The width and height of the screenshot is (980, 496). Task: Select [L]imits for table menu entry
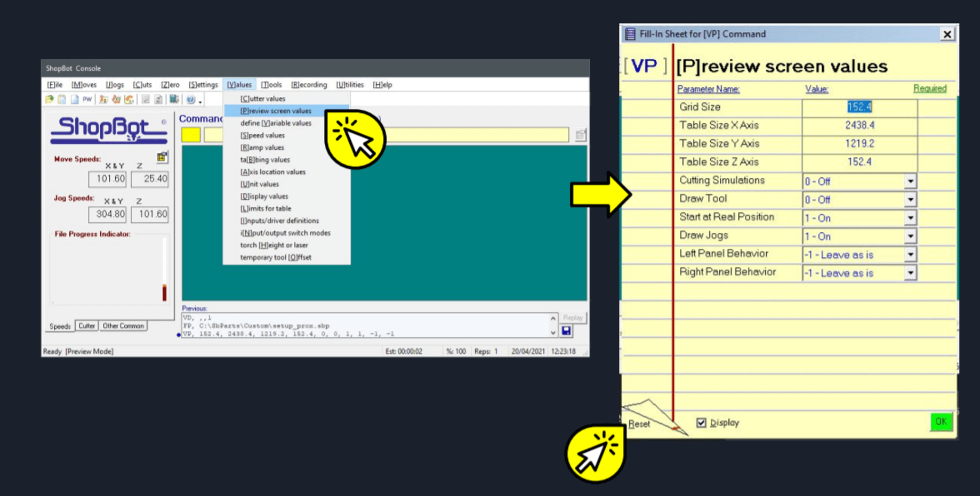tap(287, 209)
